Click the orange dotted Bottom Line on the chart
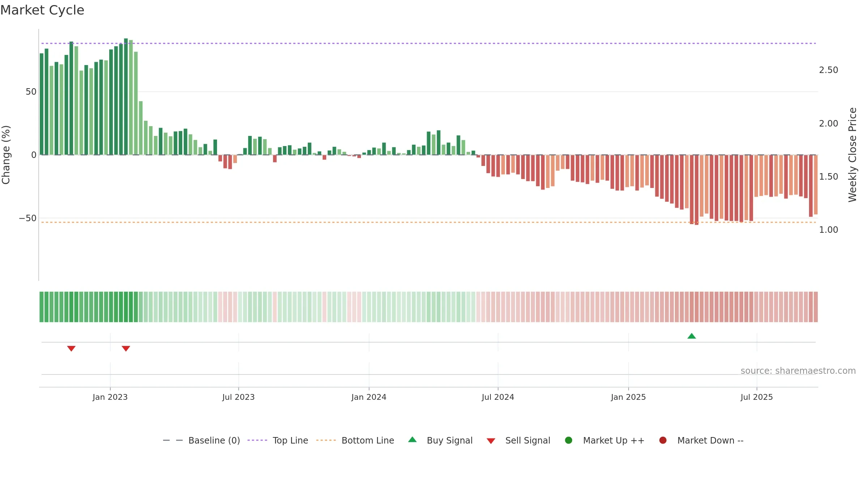The height and width of the screenshot is (488, 868). click(429, 222)
